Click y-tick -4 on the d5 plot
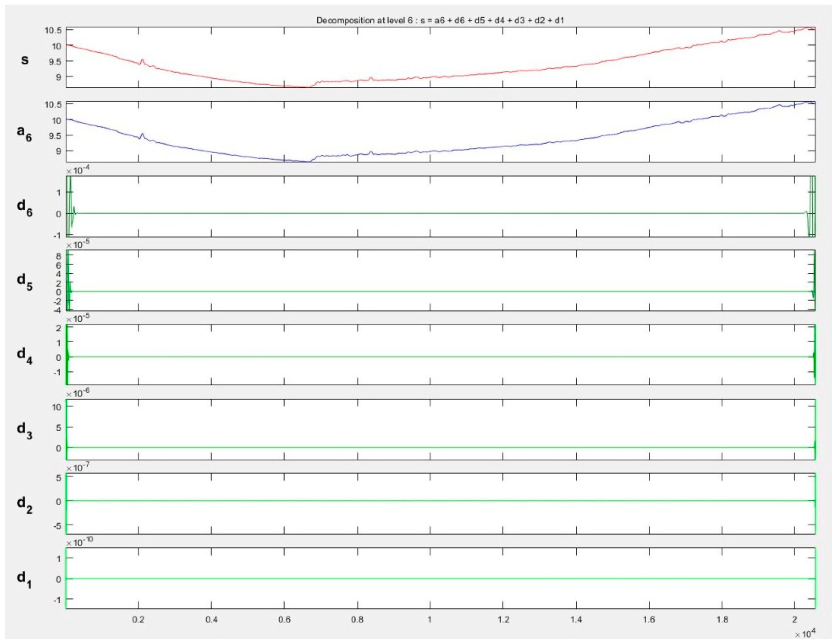 (58, 310)
